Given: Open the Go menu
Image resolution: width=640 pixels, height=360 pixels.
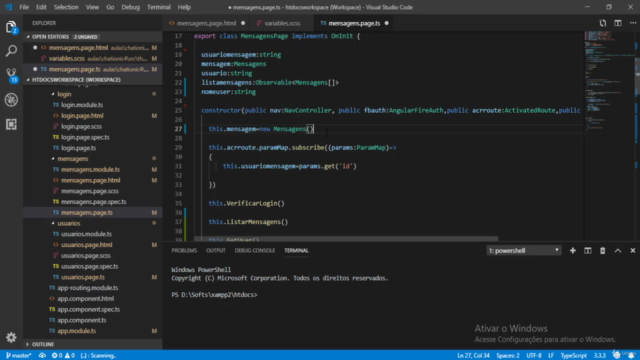Looking at the screenshot, I should pos(110,7).
